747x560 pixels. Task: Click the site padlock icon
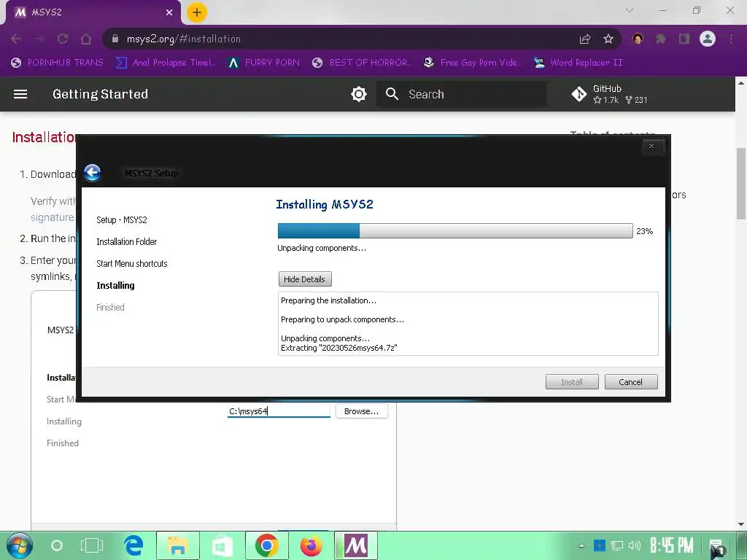tap(115, 39)
